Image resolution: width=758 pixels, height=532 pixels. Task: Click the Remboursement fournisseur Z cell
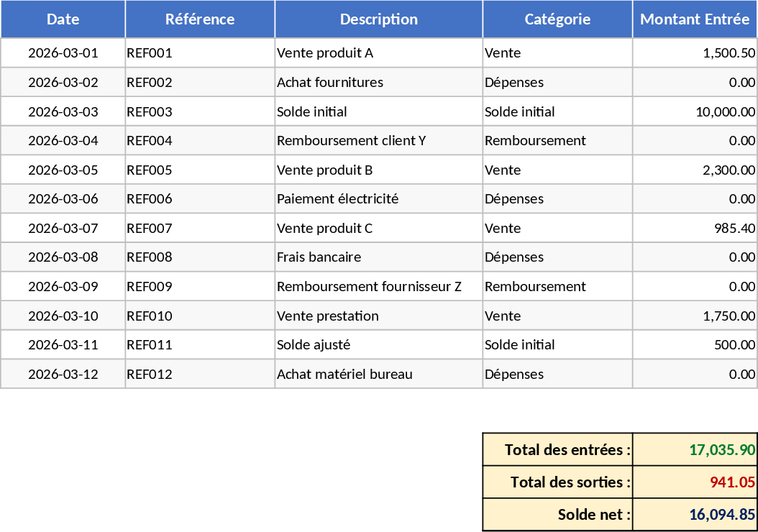point(379,287)
